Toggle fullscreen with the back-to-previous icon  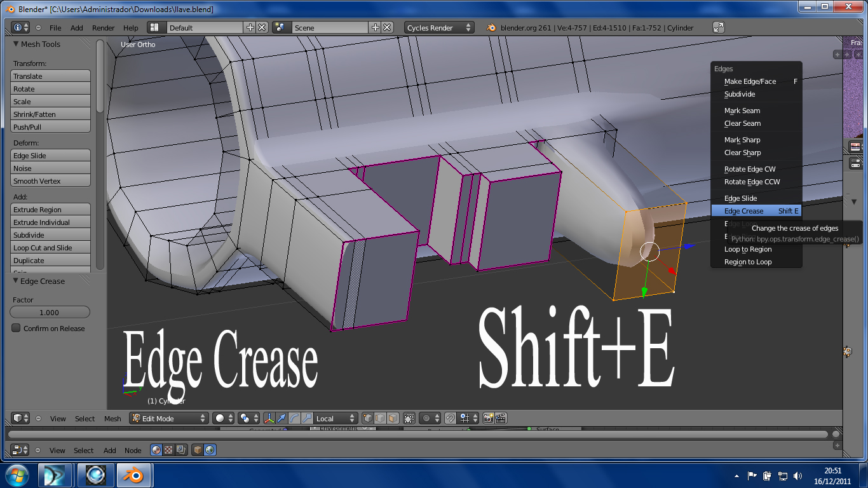[x=719, y=27]
